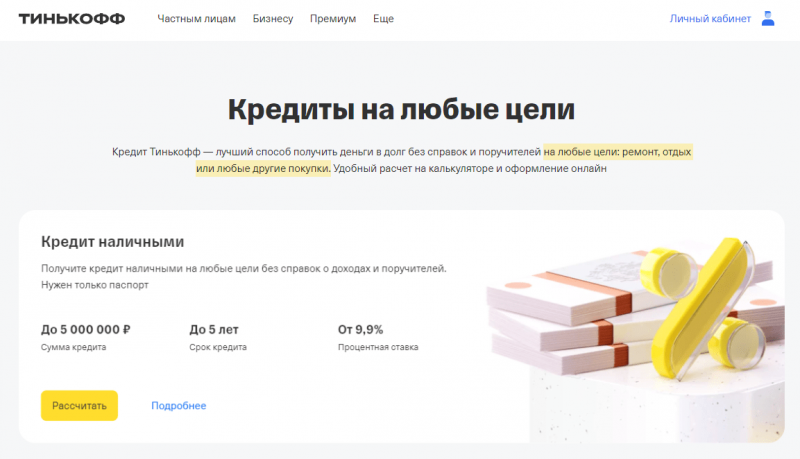The image size is (800, 459).
Task: Expand the Еще menu
Action: [x=383, y=19]
